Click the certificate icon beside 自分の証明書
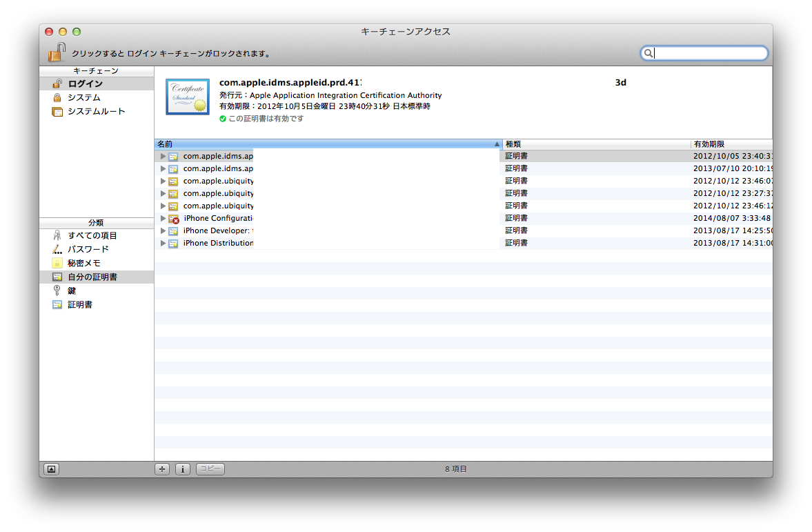This screenshot has width=812, height=532. click(x=57, y=277)
